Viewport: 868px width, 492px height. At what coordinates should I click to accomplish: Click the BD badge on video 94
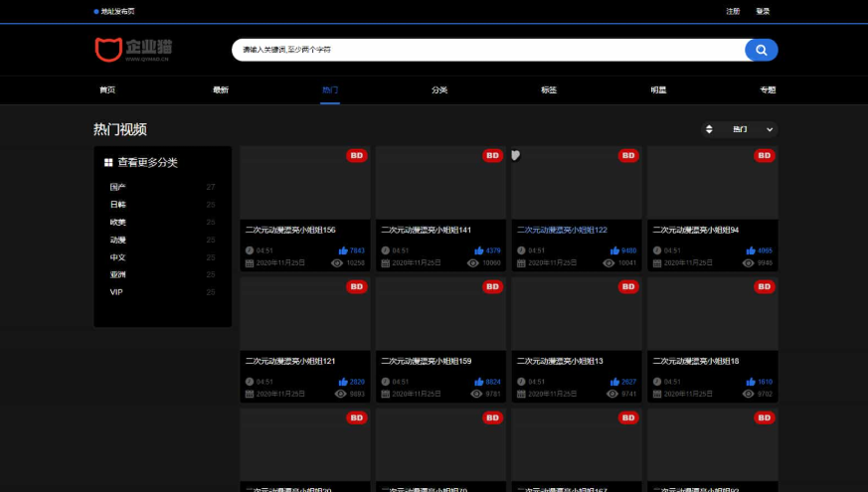[764, 155]
